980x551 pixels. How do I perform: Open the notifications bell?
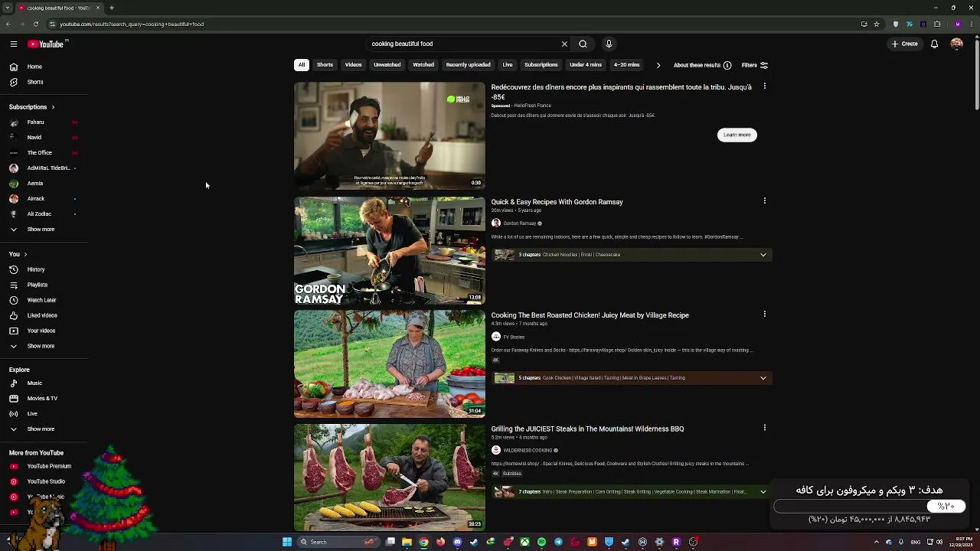[934, 44]
